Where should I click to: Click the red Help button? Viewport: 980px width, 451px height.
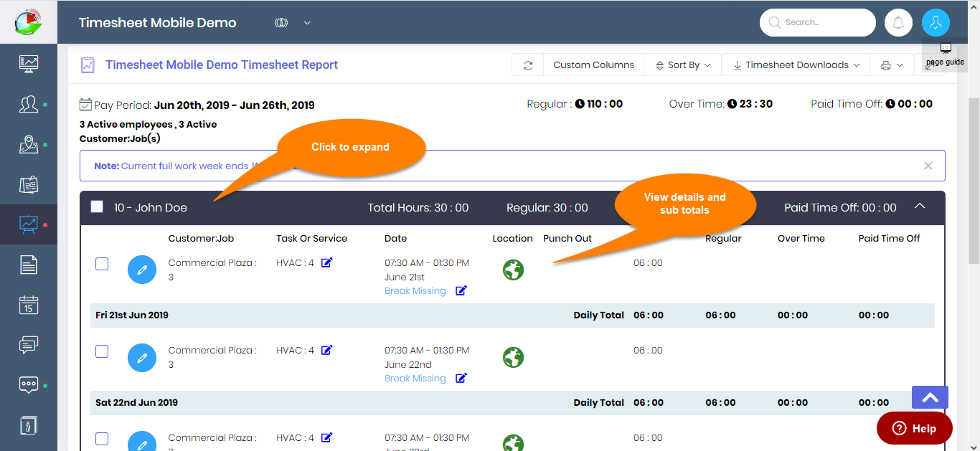[915, 428]
